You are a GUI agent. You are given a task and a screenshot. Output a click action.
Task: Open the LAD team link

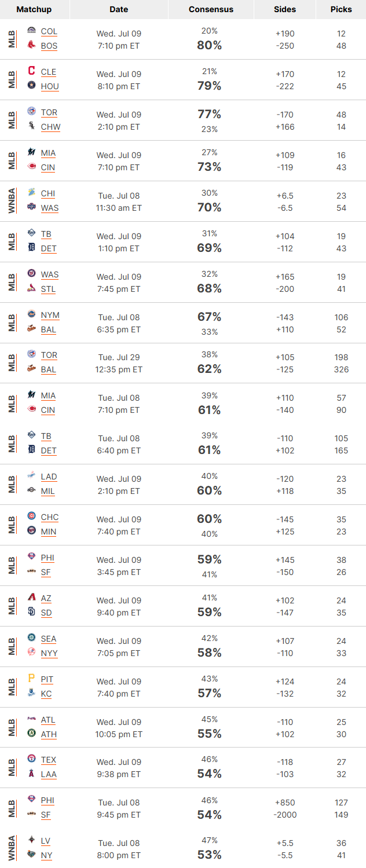(49, 477)
